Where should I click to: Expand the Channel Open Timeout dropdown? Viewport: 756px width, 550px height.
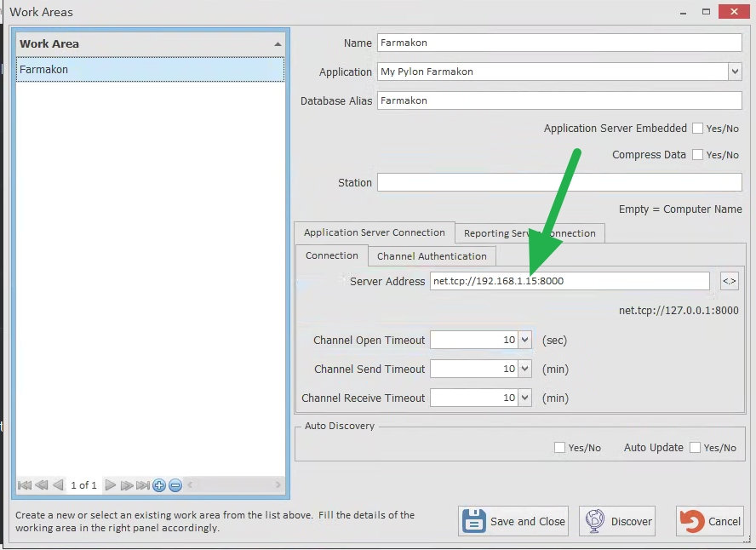524,340
